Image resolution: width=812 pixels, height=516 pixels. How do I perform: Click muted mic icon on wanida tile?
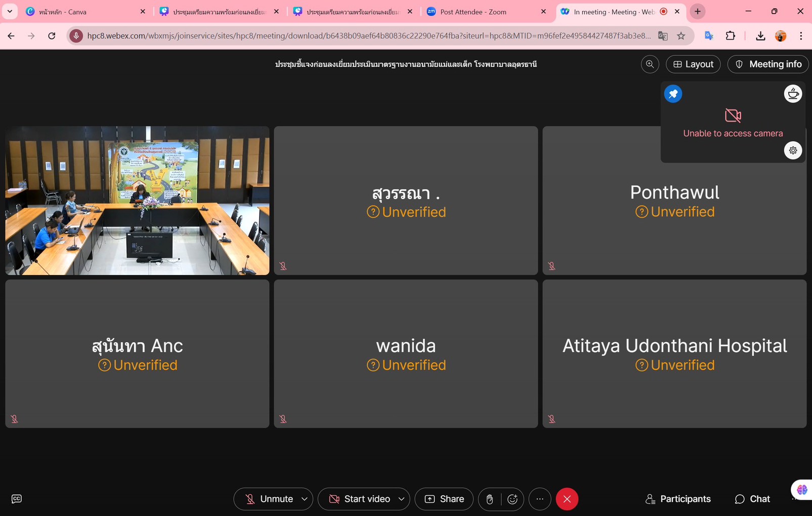click(x=283, y=419)
